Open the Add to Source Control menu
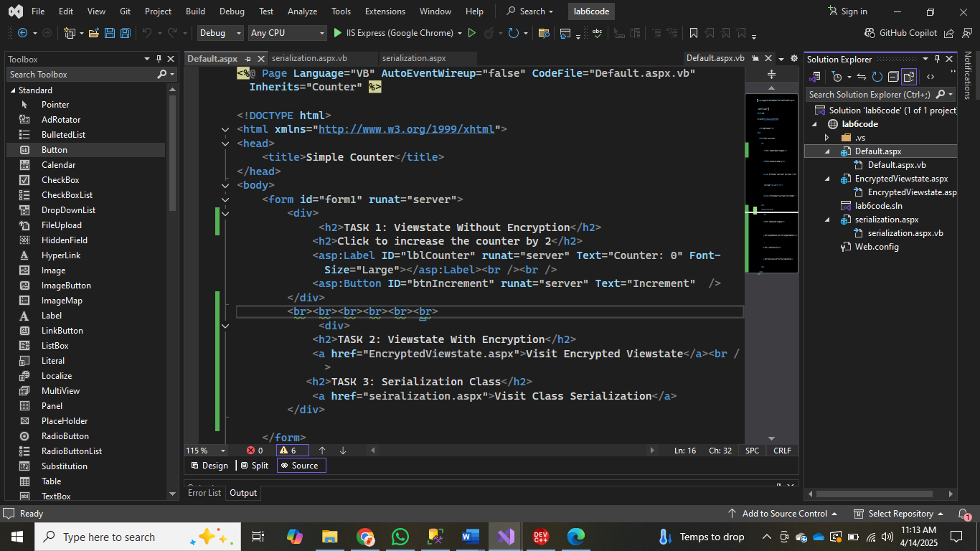This screenshot has height=551, width=980. [782, 514]
